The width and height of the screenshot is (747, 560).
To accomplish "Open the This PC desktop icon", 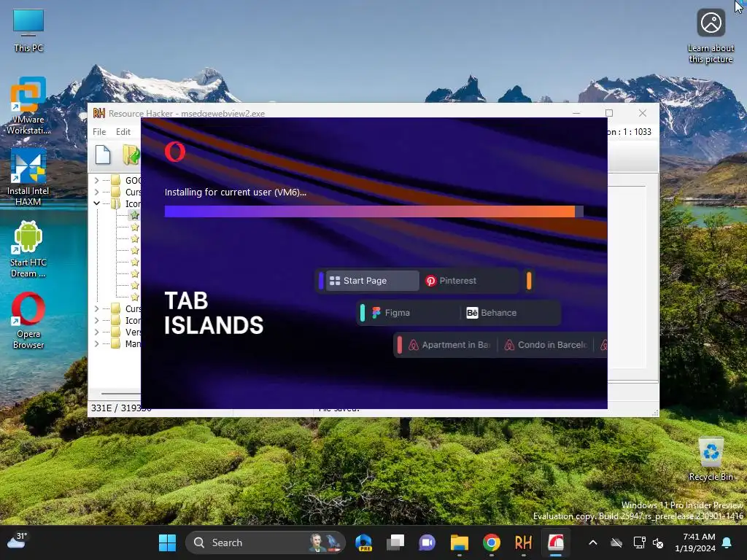I will 28,30.
